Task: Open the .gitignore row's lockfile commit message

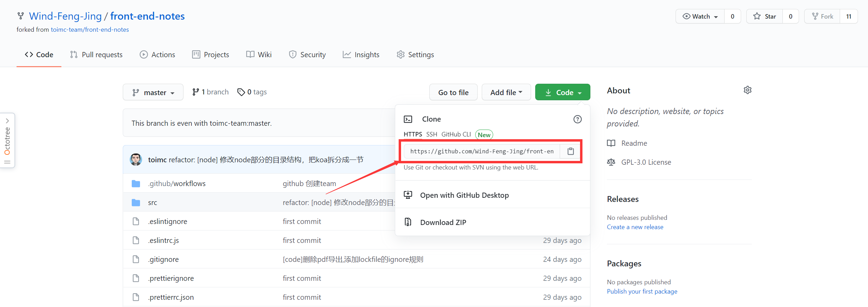Action: 353,259
